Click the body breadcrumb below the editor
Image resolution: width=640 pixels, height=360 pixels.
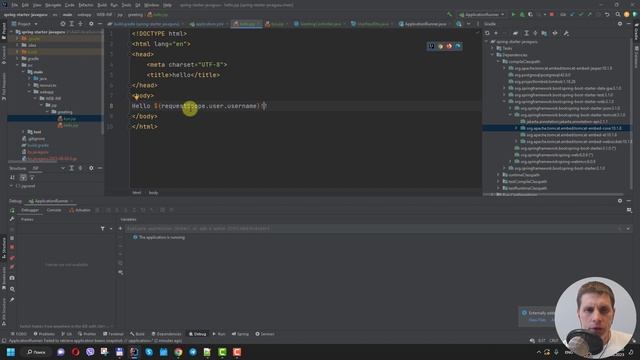click(153, 193)
